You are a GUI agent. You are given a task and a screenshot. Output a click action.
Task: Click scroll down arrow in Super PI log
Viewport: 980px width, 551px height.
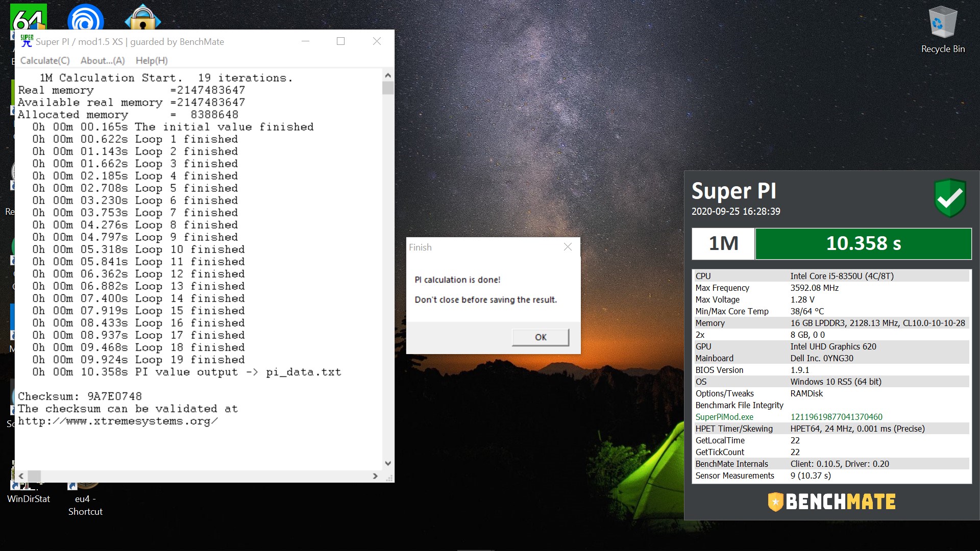tap(388, 463)
